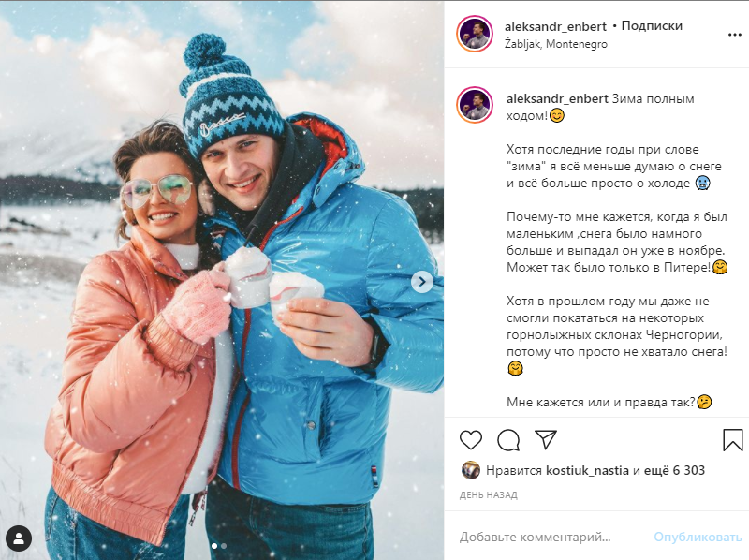Open the three-dots more options menu
This screenshot has width=749, height=560.
734,35
